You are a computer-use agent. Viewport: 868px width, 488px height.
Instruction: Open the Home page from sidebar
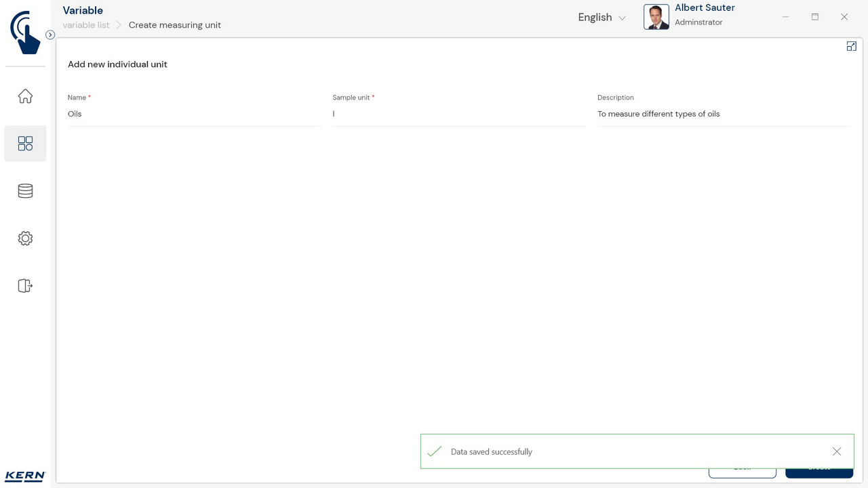pyautogui.click(x=25, y=96)
